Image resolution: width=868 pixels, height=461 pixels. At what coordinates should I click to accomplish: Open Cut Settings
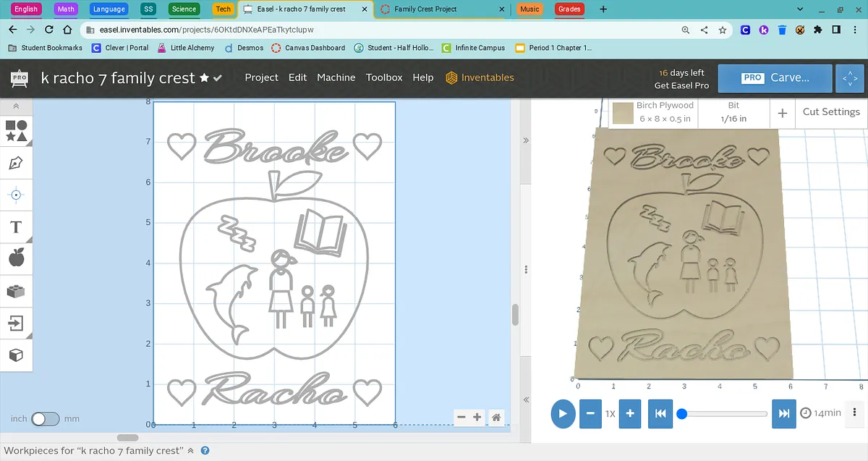[830, 112]
